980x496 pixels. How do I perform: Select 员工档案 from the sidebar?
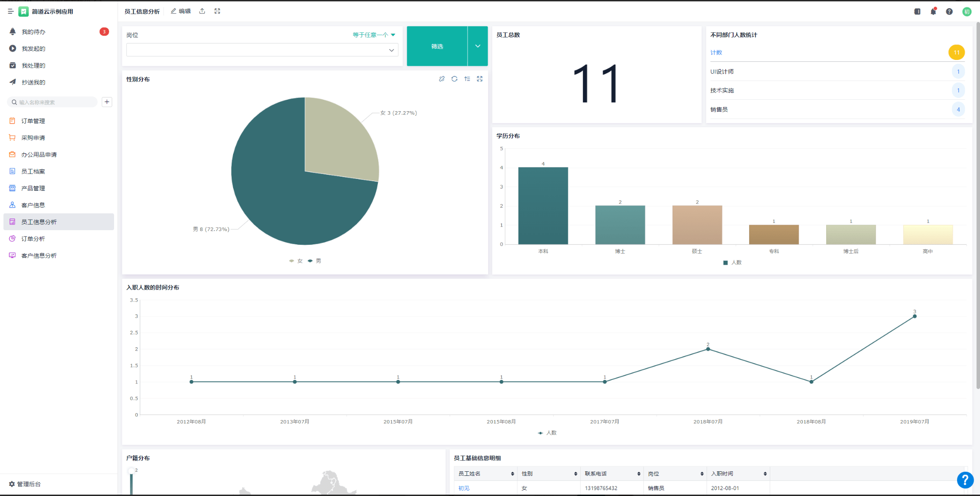(x=33, y=172)
